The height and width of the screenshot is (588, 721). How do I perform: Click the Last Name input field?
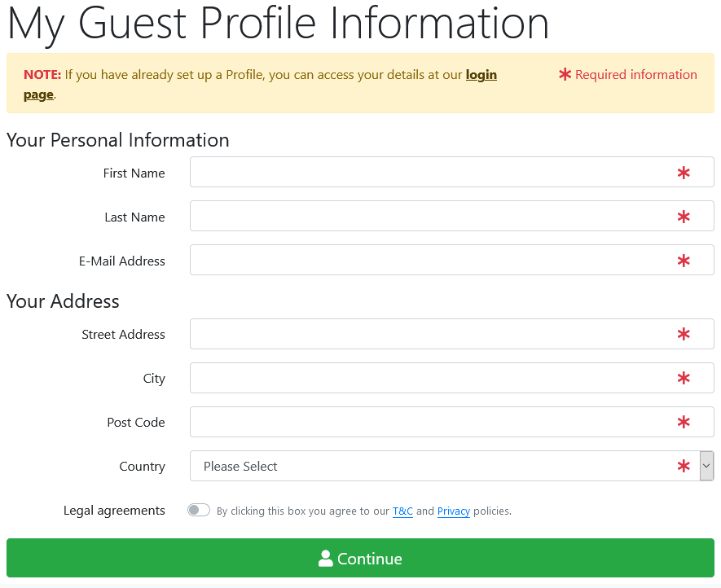pos(451,216)
